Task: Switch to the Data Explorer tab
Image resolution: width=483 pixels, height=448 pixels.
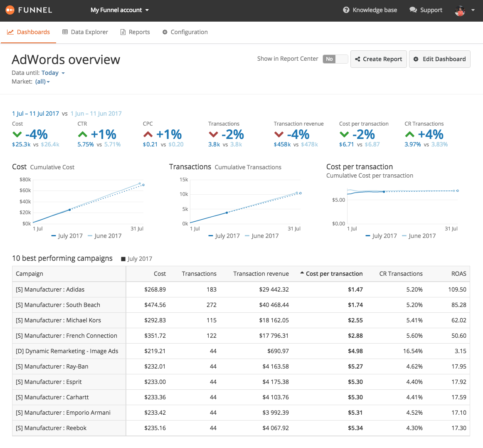Action: click(85, 32)
